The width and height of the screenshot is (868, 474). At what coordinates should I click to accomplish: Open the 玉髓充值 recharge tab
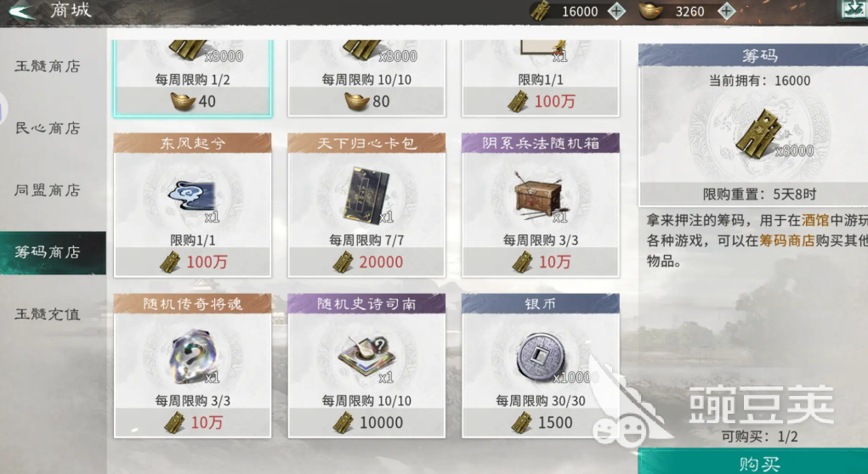click(48, 314)
